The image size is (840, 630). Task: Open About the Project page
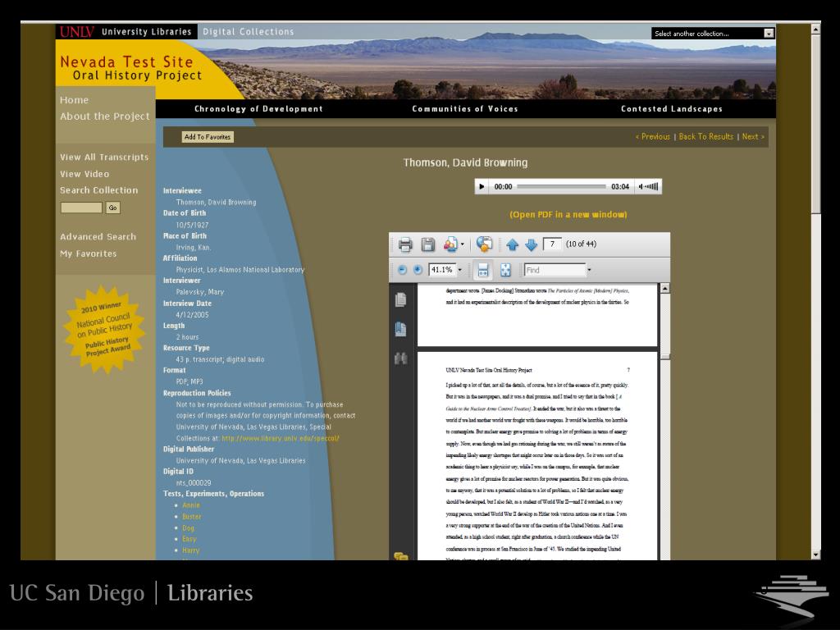(x=105, y=116)
